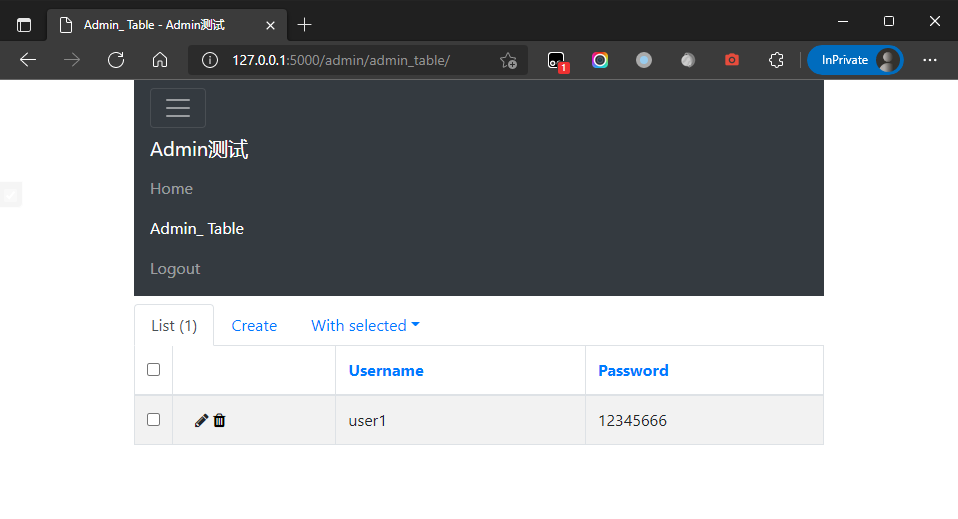958x519 pixels.
Task: Open the Create tab
Action: (254, 326)
